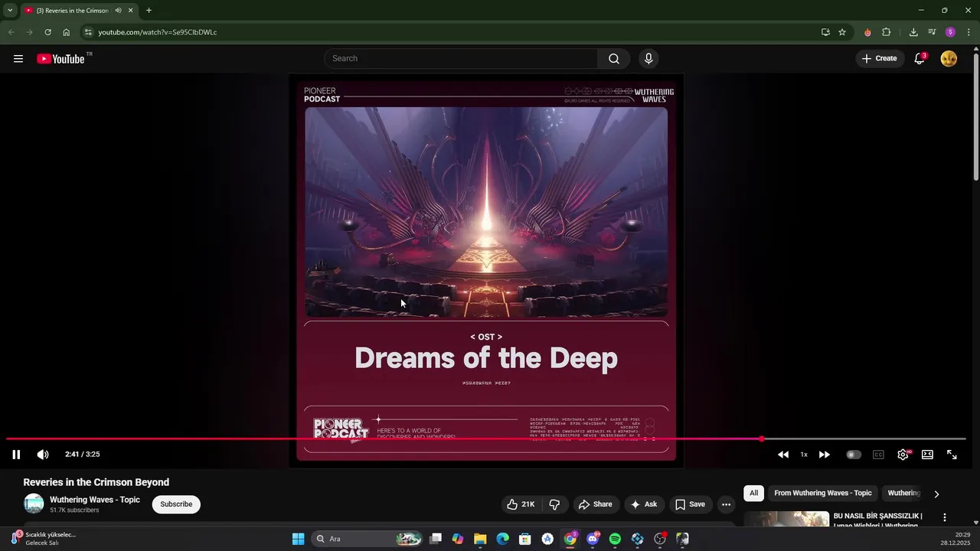The image size is (980, 551).
Task: Open Chrome downloads icon
Action: [x=913, y=32]
